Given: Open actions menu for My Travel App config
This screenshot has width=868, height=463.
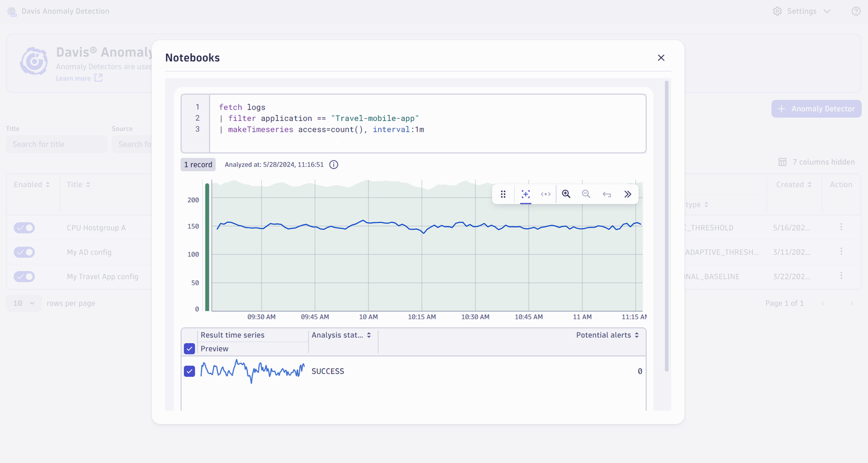Looking at the screenshot, I should (x=841, y=276).
